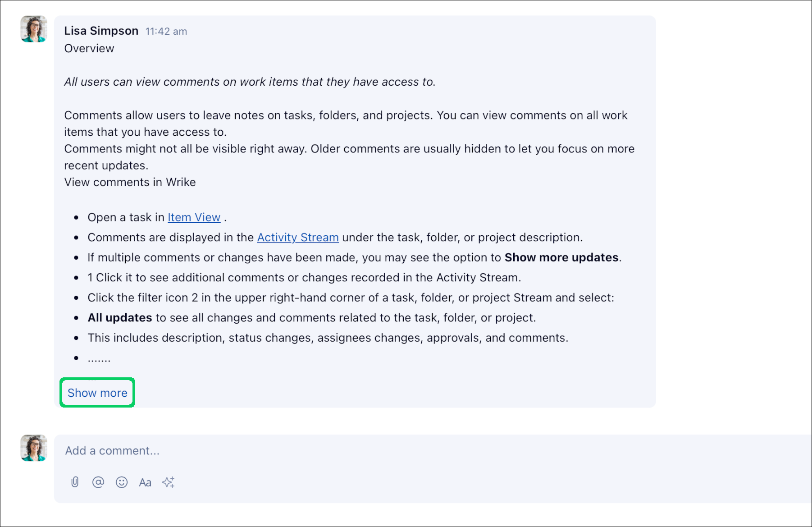Mention a teammate using the @ icon
The image size is (812, 527).
pyautogui.click(x=98, y=482)
